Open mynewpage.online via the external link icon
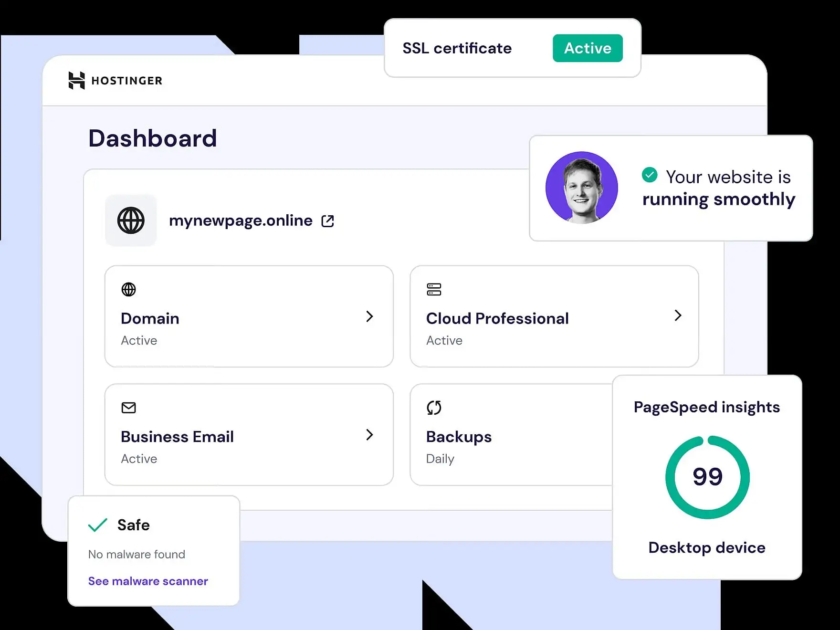Image resolution: width=840 pixels, height=630 pixels. point(328,220)
